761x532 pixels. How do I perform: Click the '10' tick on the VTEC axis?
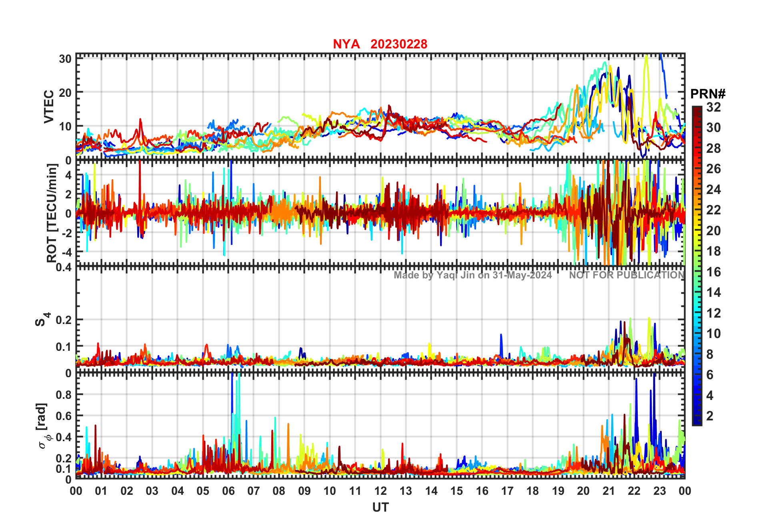(65, 126)
